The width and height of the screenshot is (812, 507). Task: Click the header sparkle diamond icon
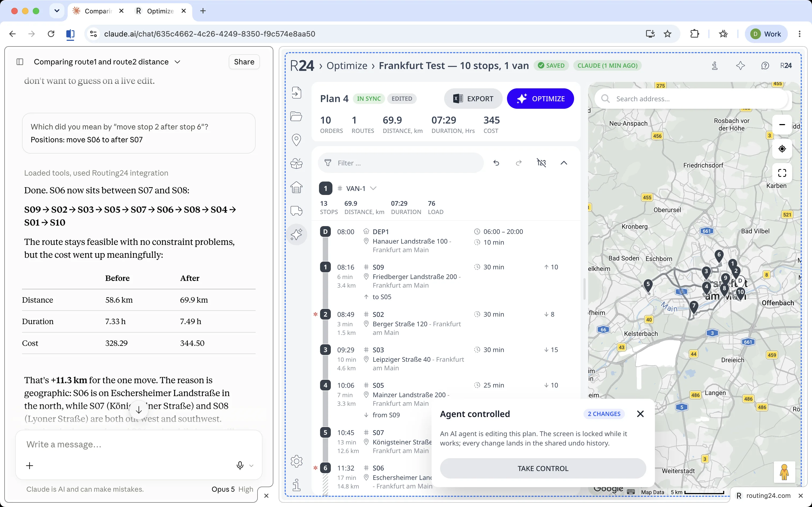740,66
